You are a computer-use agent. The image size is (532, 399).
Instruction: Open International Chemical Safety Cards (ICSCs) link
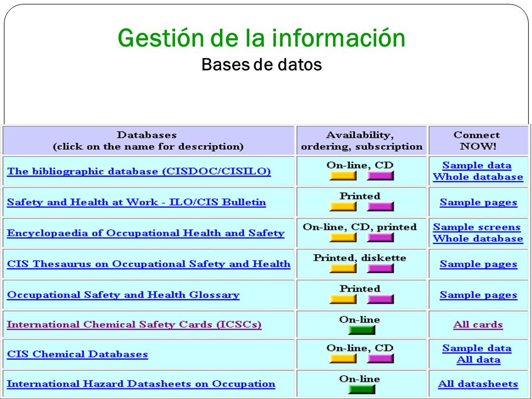tap(134, 324)
